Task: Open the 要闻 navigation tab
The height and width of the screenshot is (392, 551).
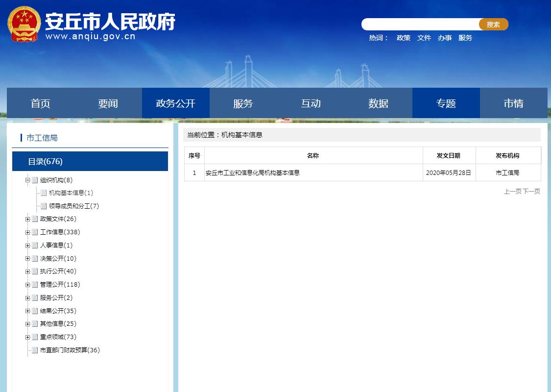Action: click(108, 103)
